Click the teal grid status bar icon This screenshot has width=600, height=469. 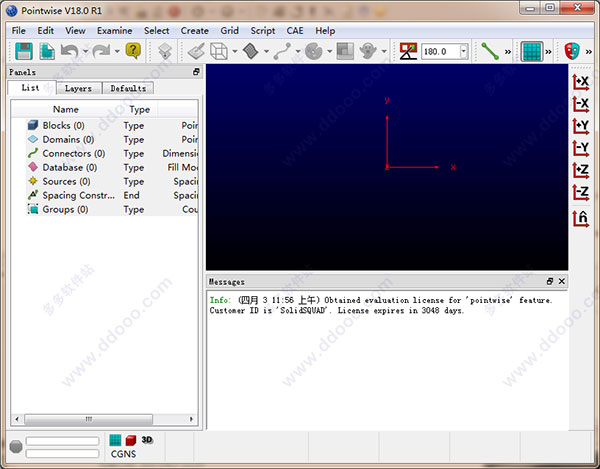pyautogui.click(x=115, y=440)
